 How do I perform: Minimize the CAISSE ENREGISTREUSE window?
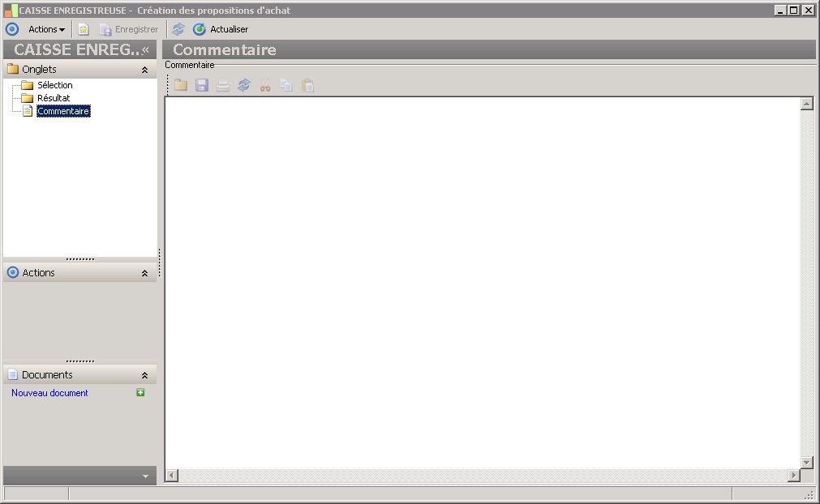(x=780, y=10)
